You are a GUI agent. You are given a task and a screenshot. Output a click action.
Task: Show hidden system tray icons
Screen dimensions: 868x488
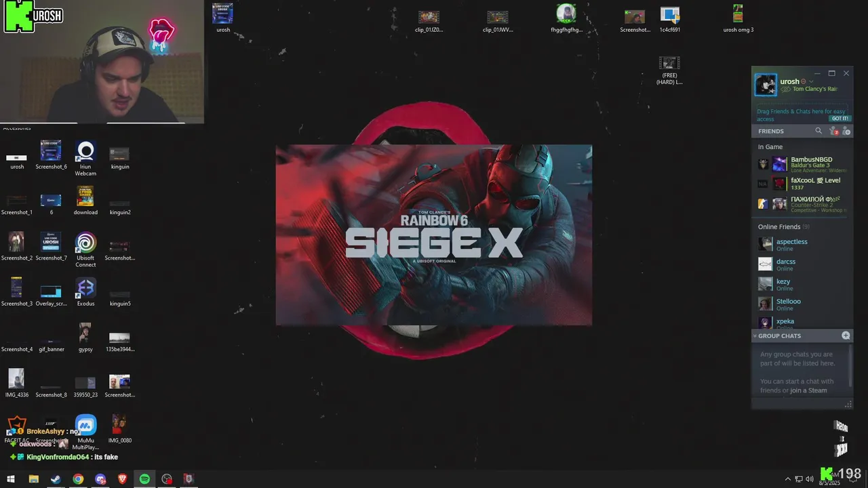click(x=787, y=479)
